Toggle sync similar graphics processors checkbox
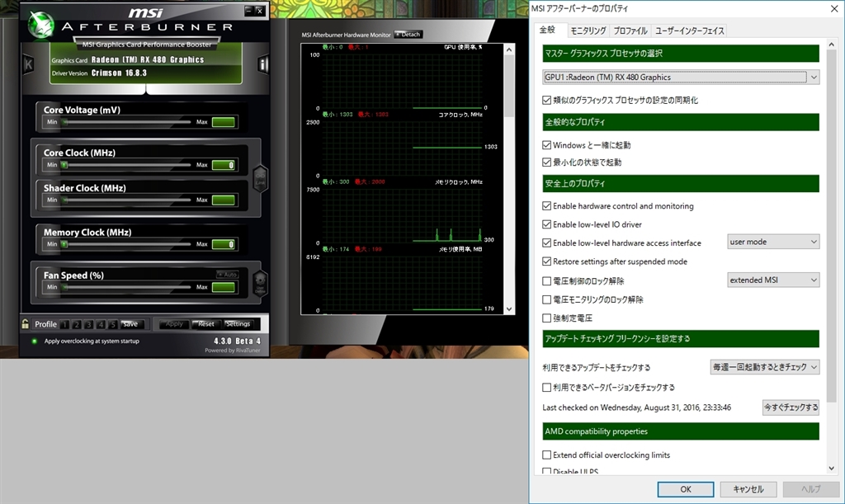The height and width of the screenshot is (504, 845). [546, 100]
